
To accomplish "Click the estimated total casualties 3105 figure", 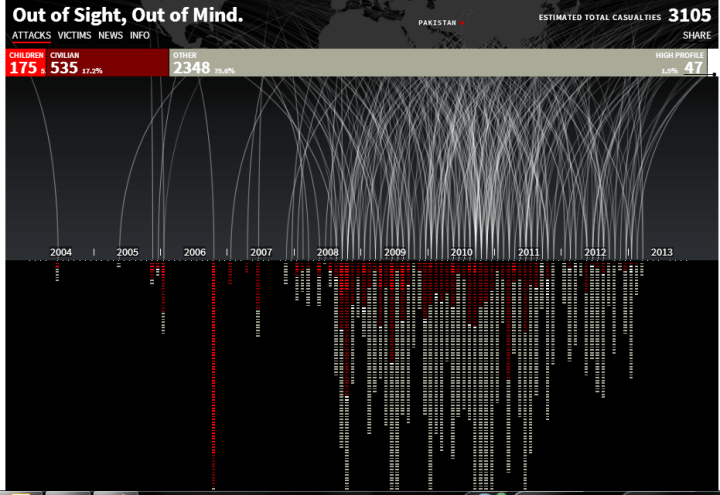I will 690,16.
